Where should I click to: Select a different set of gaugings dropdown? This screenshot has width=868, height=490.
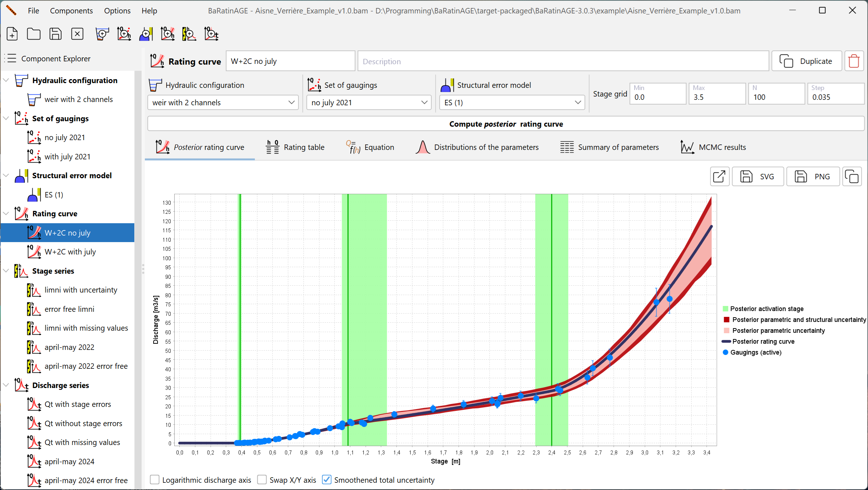coord(368,102)
